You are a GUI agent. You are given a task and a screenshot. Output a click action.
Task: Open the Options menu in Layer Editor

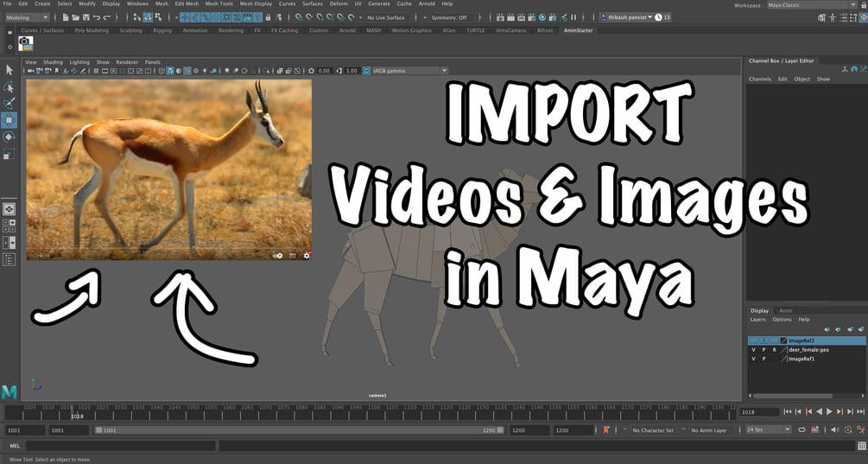[x=782, y=320]
